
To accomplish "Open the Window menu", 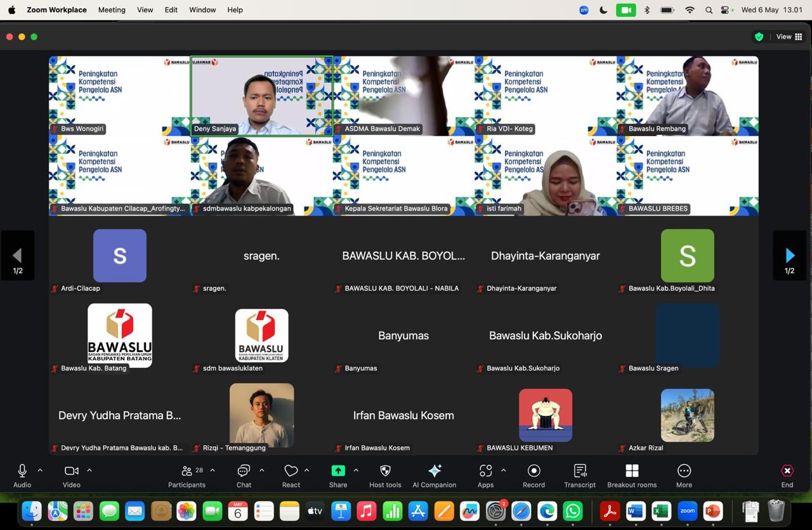I will pyautogui.click(x=202, y=10).
